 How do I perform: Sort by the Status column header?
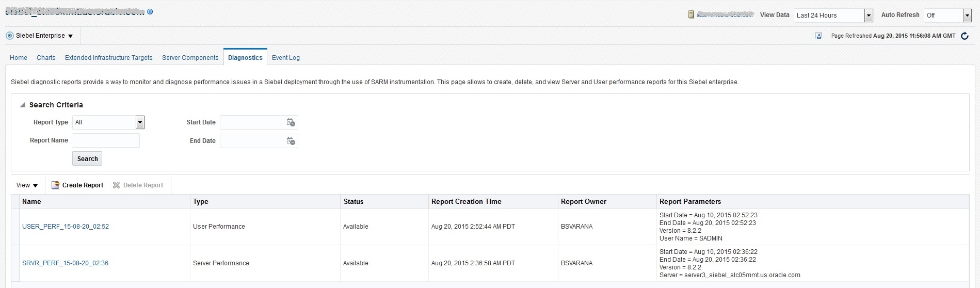(384, 202)
